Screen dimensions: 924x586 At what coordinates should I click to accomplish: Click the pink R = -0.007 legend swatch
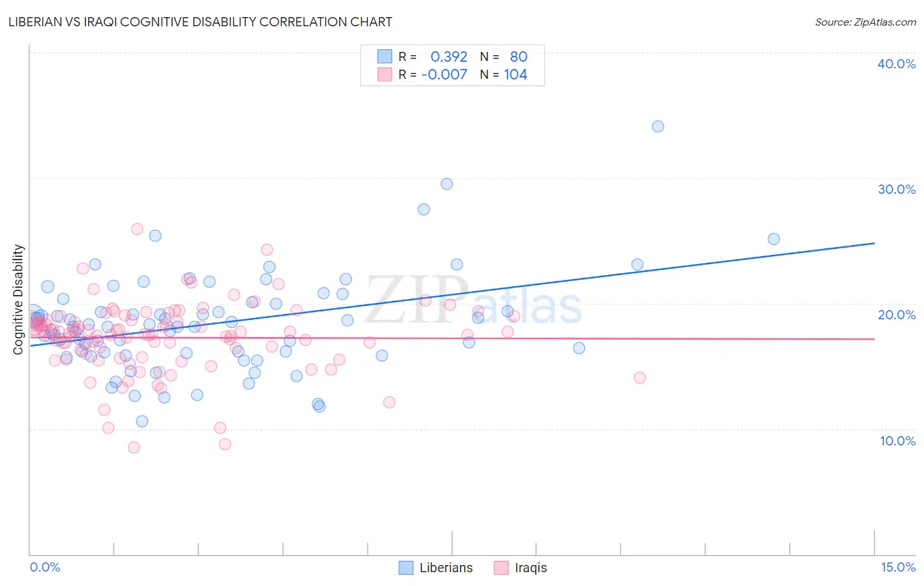384,74
